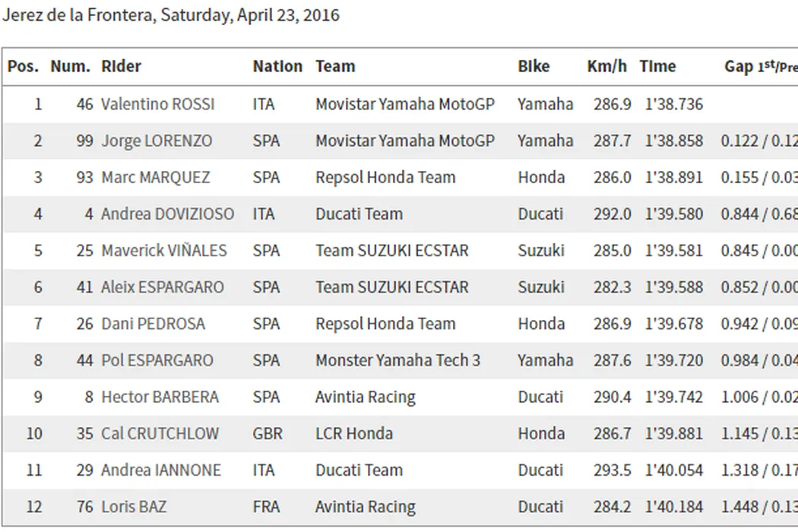Select the Km/h column header
798x532 pixels.
pyautogui.click(x=606, y=67)
